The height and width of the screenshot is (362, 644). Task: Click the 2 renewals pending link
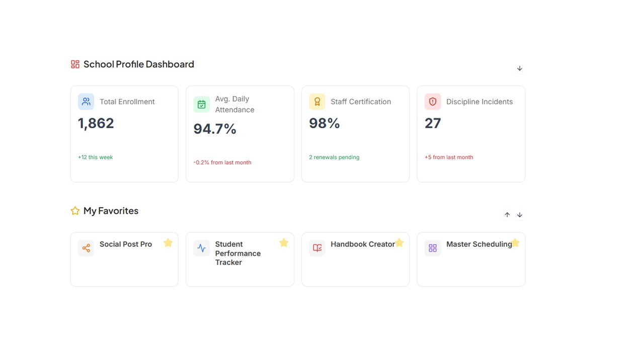[x=334, y=157]
